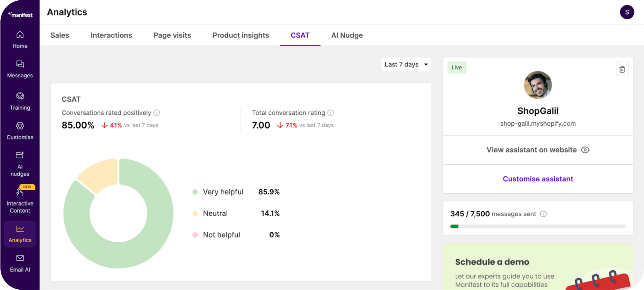Open Messages from the sidebar
Image resolution: width=644 pixels, height=290 pixels.
(20, 69)
